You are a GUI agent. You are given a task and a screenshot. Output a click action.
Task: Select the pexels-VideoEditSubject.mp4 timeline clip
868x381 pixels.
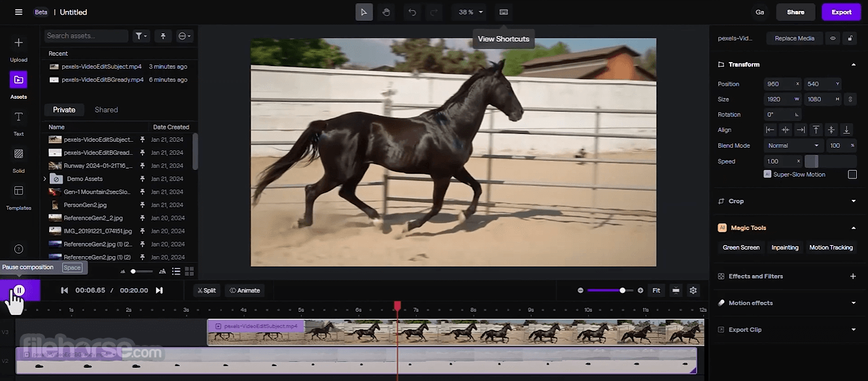click(455, 332)
